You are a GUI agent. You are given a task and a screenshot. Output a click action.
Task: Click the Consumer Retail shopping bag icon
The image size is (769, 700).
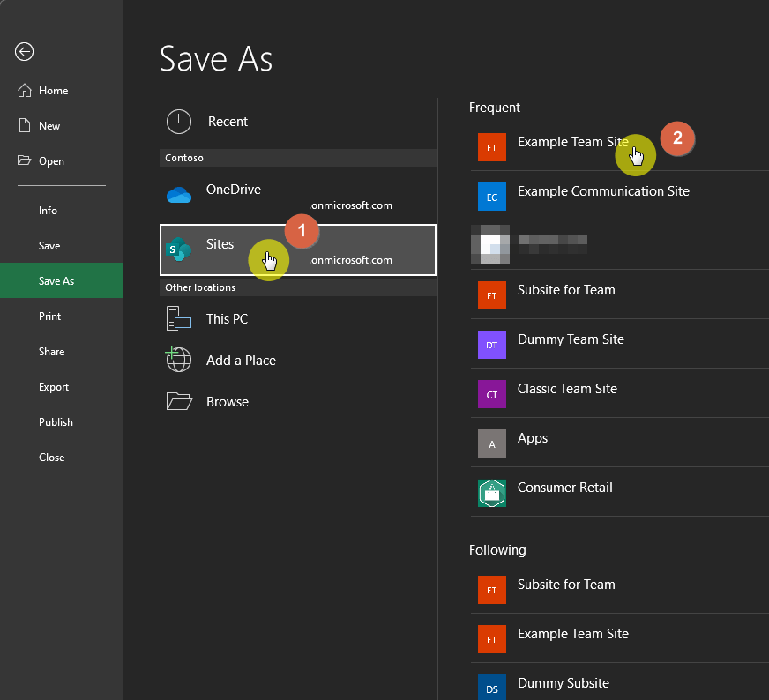[492, 493]
